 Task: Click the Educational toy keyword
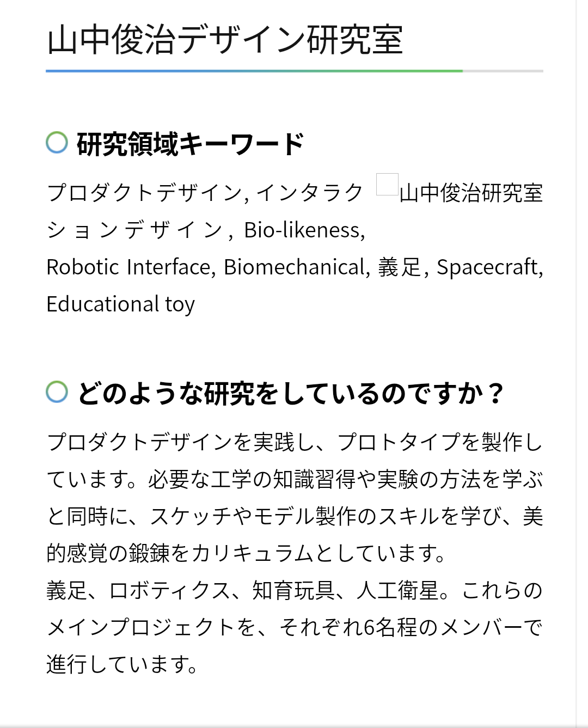coord(120,304)
